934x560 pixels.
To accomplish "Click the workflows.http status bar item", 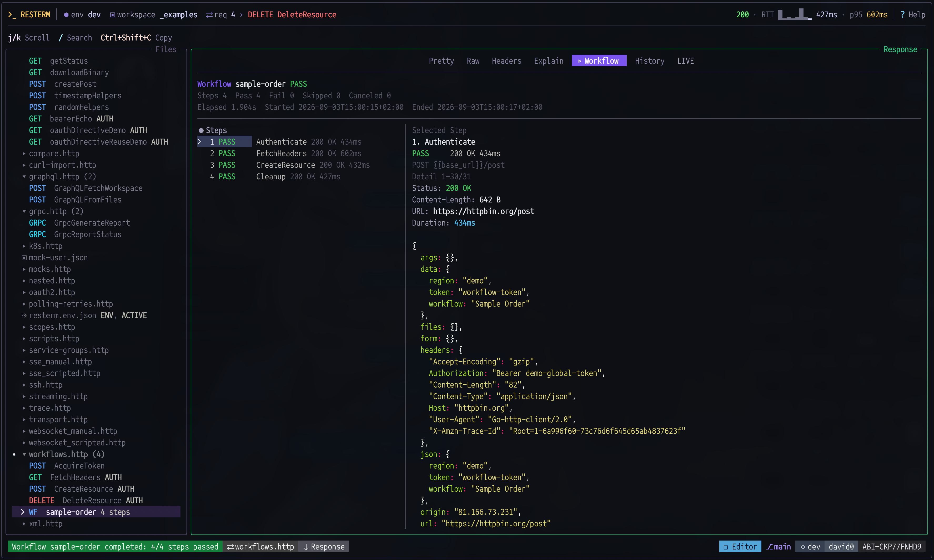I will 260,547.
